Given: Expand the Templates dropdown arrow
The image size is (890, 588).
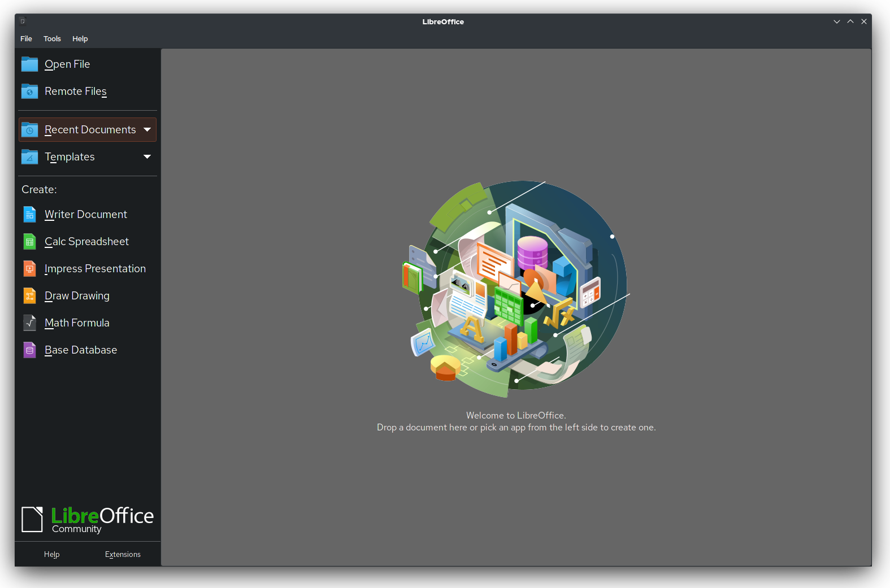Looking at the screenshot, I should click(147, 157).
